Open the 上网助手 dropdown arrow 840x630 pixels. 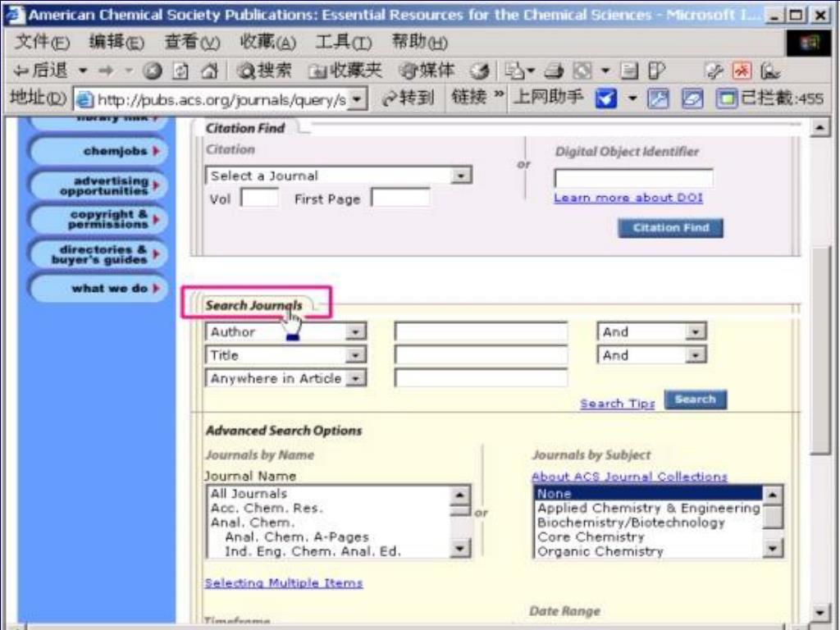point(632,98)
